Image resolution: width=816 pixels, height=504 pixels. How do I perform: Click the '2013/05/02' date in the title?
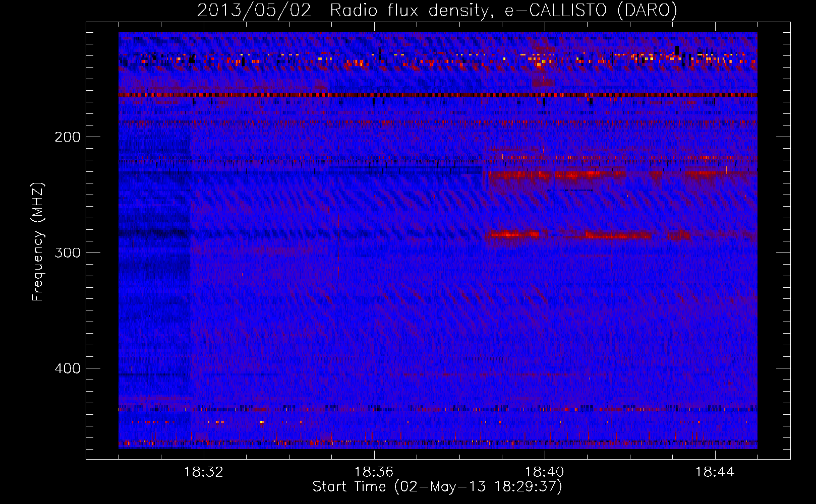click(x=255, y=11)
